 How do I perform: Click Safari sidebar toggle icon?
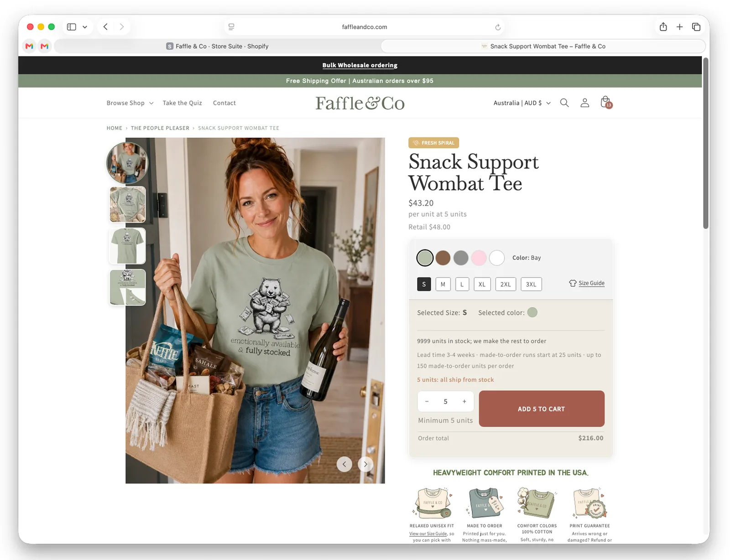coord(72,27)
